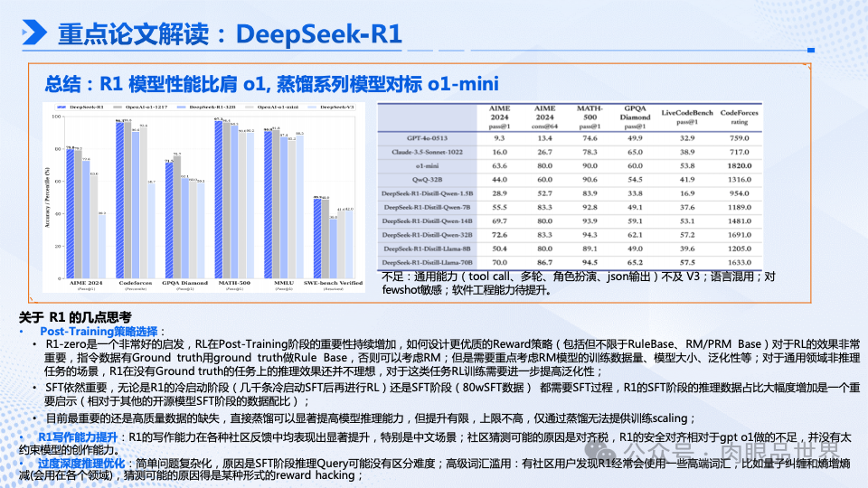Click the OpenAI-o1-mini entry in chart legend

click(x=272, y=107)
